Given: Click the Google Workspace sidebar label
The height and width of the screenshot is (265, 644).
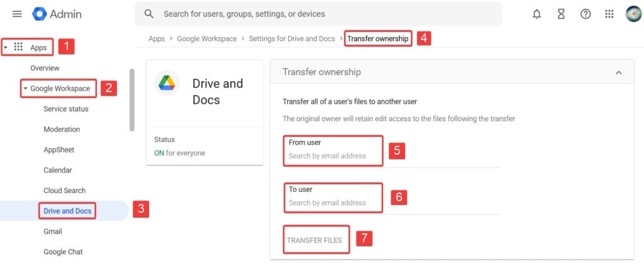Looking at the screenshot, I should (60, 88).
